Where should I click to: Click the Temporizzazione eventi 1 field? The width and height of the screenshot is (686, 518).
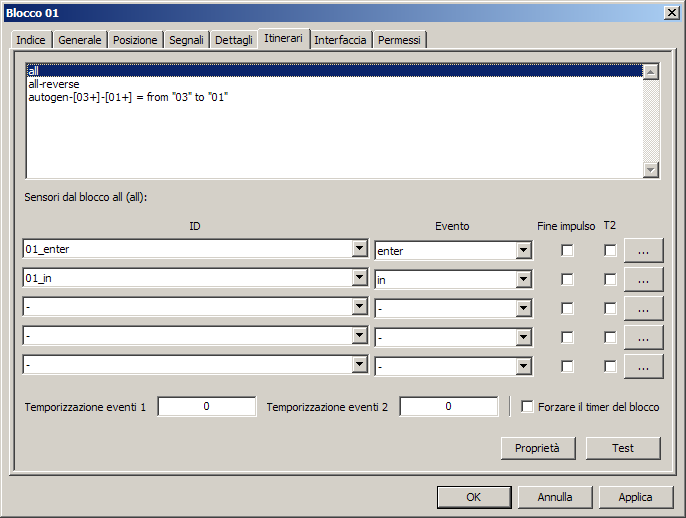click(206, 407)
